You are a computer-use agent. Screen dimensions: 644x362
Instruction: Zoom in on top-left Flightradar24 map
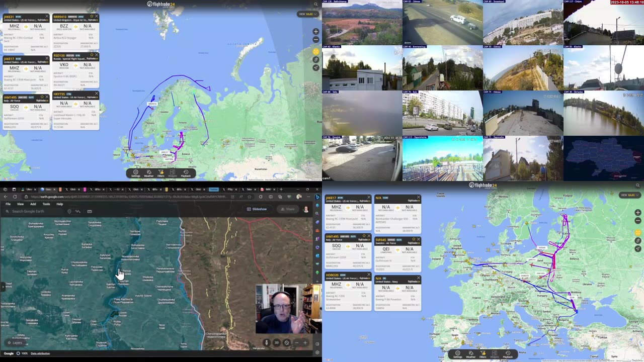pos(316,31)
